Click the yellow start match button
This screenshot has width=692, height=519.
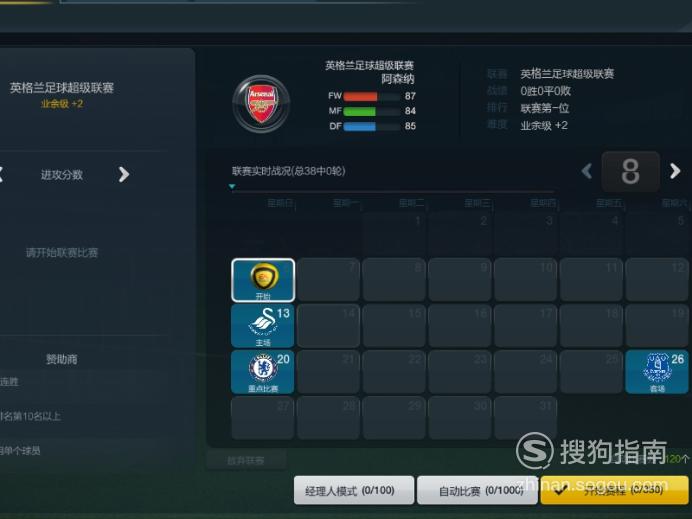tap(614, 490)
